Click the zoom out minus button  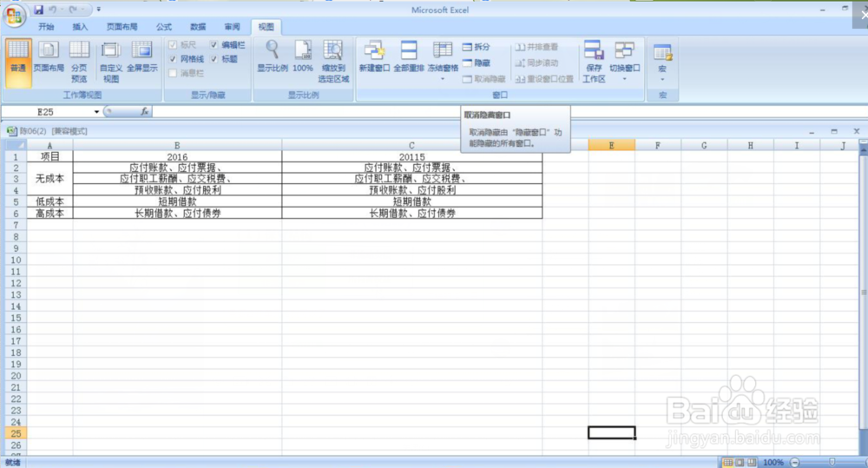pos(795,463)
